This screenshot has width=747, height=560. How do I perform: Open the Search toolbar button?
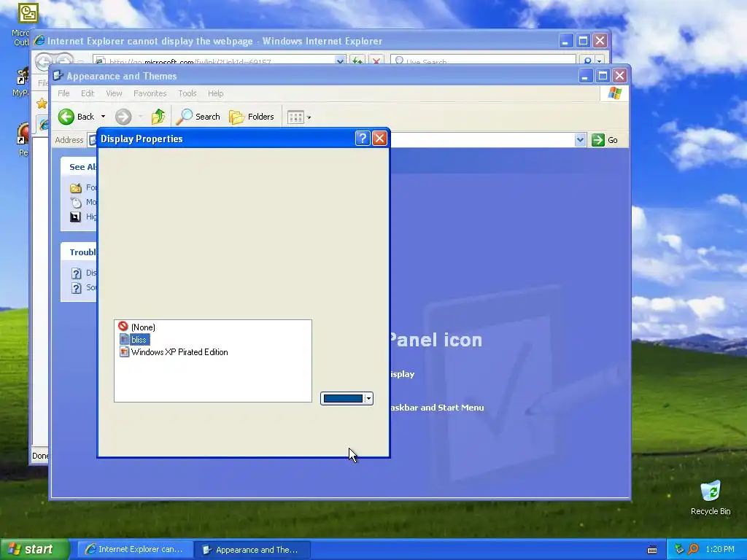198,117
